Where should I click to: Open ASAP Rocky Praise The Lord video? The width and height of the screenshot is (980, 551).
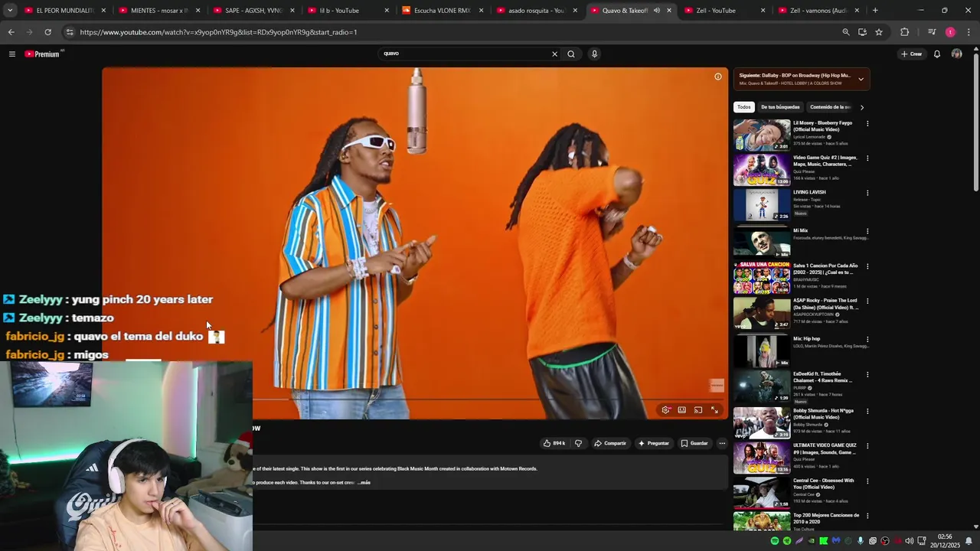click(x=825, y=304)
